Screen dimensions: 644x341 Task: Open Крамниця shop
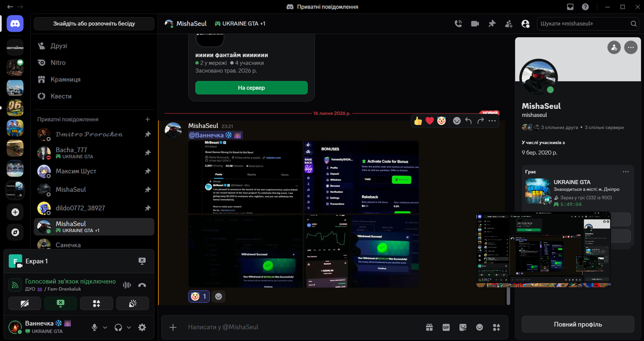tap(94, 80)
